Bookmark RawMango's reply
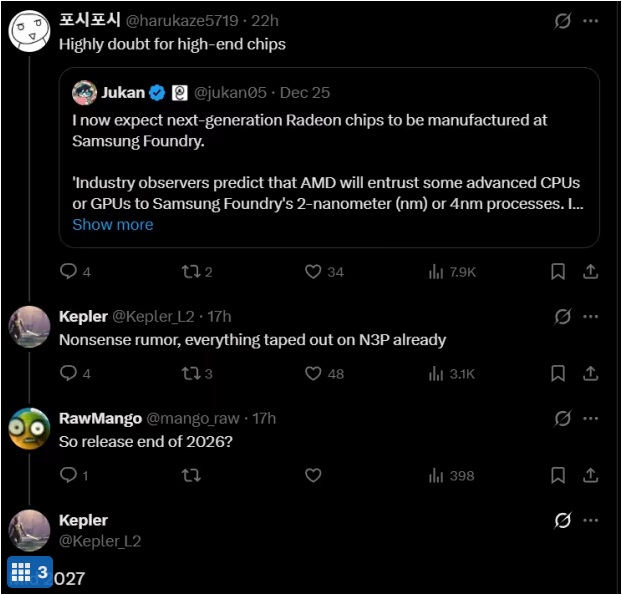This screenshot has width=622, height=595. pos(558,475)
